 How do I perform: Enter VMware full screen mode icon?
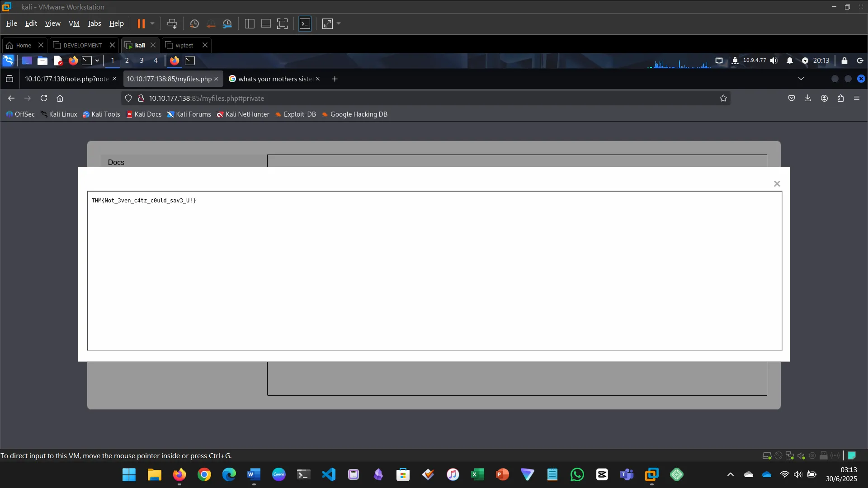(282, 23)
